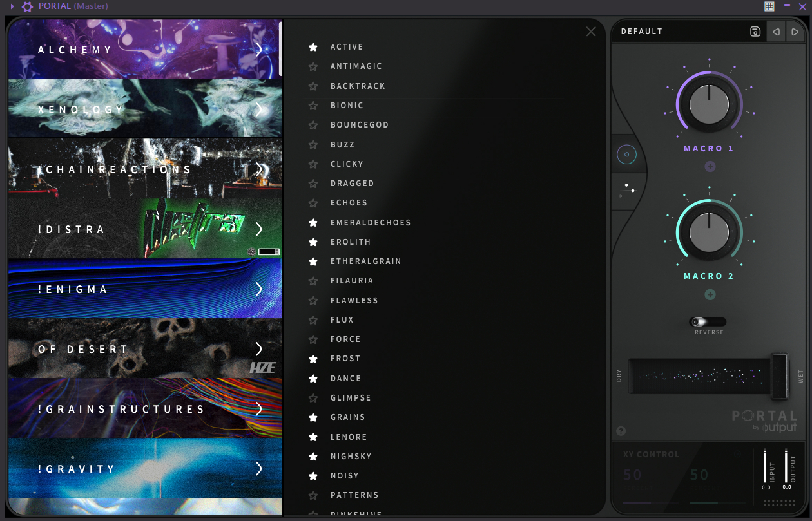Load the BUZZ preset
The image size is (812, 521).
click(x=343, y=144)
